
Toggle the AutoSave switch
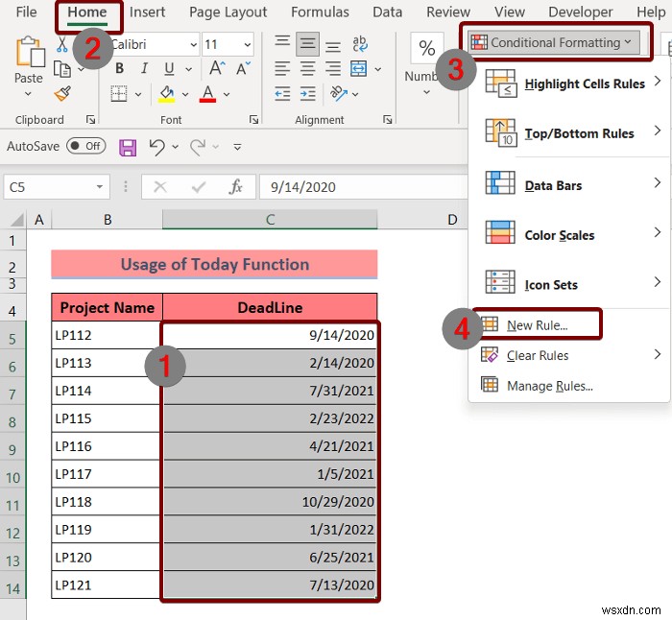pos(85,146)
